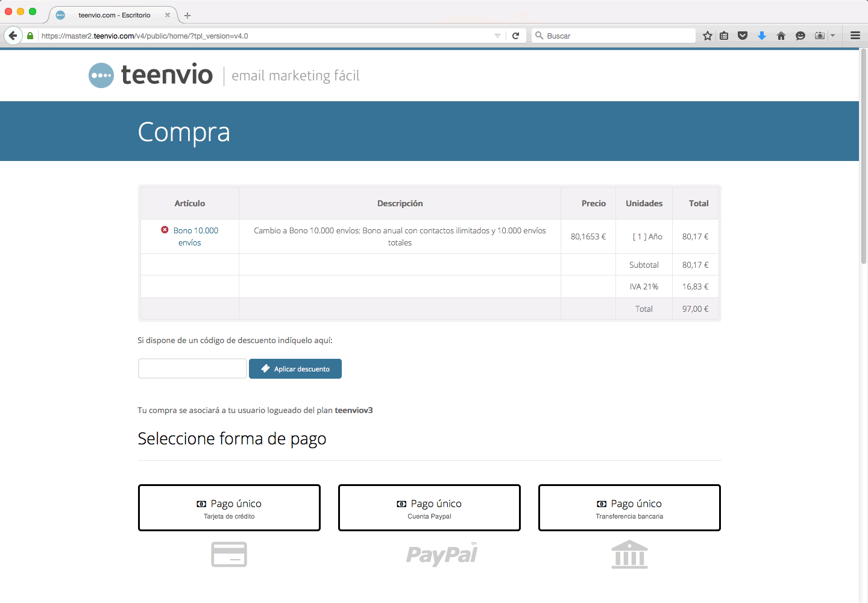Click the Aplicar descuento button
Screen dimensions: 868x603
pyautogui.click(x=295, y=368)
